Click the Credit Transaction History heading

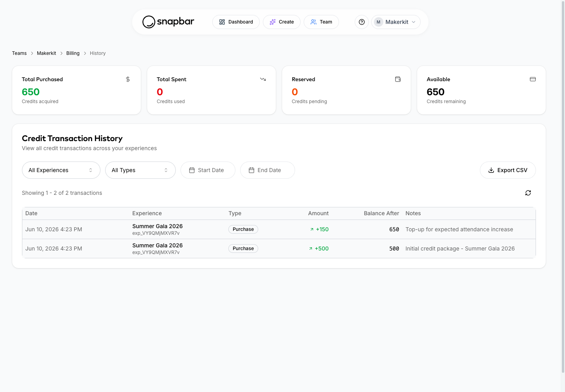click(x=72, y=138)
